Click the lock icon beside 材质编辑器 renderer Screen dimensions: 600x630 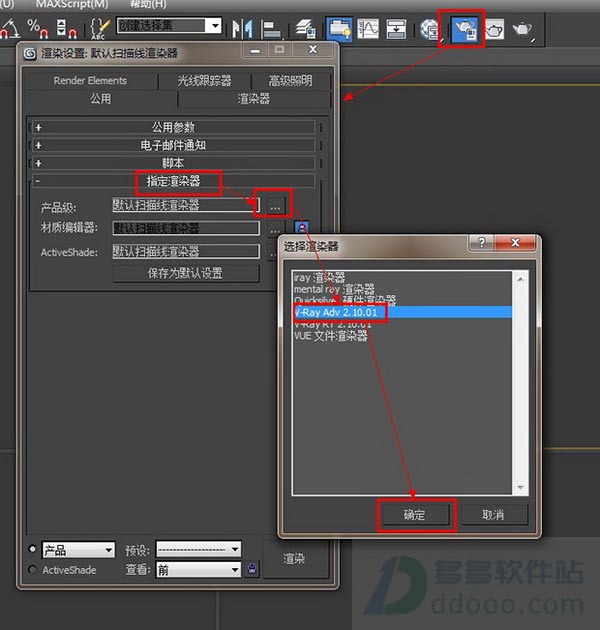coord(302,227)
